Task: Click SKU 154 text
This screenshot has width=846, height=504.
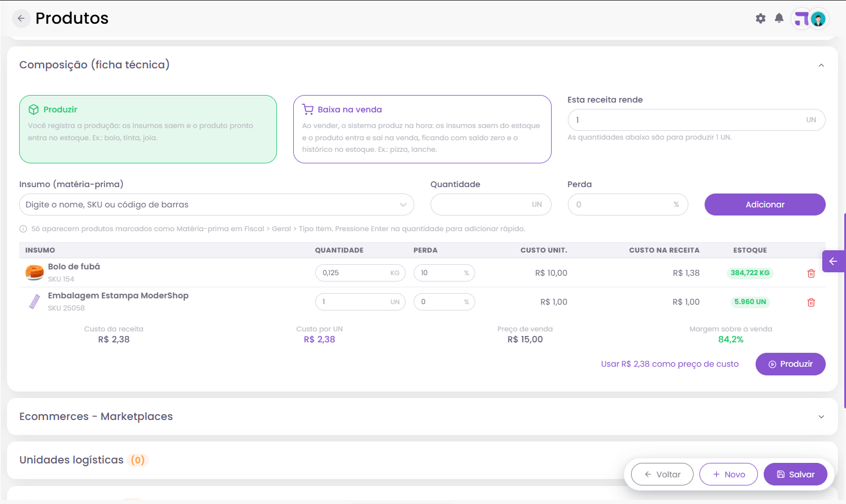Action: click(61, 279)
